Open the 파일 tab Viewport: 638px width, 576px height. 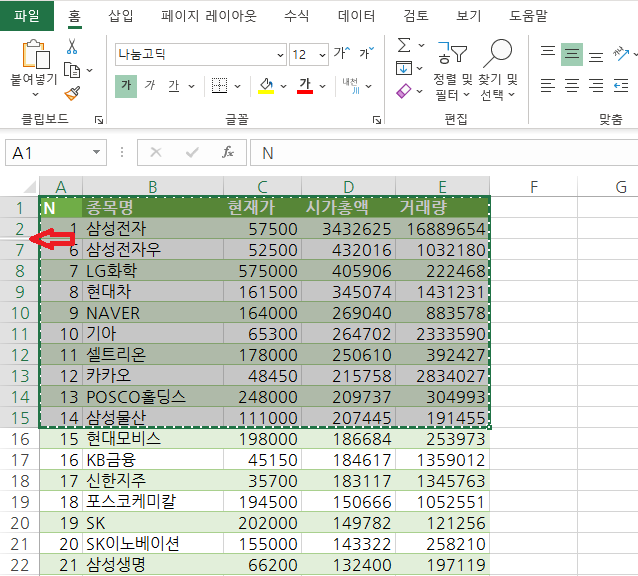pyautogui.click(x=27, y=15)
